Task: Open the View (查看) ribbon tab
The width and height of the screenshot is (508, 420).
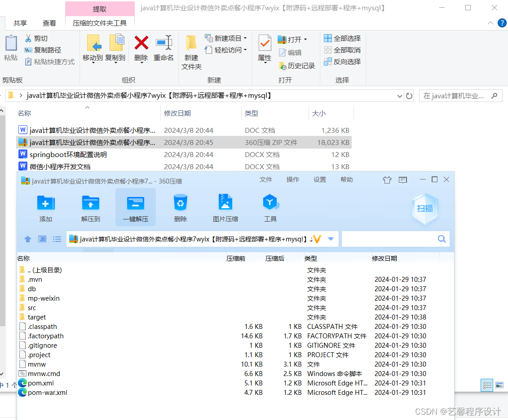Action: pos(49,23)
